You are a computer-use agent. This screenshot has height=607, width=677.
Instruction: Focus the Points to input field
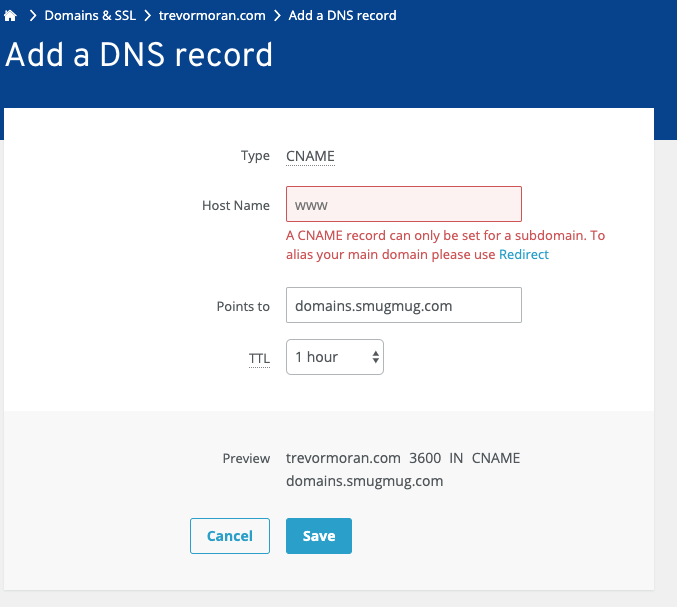(x=404, y=305)
